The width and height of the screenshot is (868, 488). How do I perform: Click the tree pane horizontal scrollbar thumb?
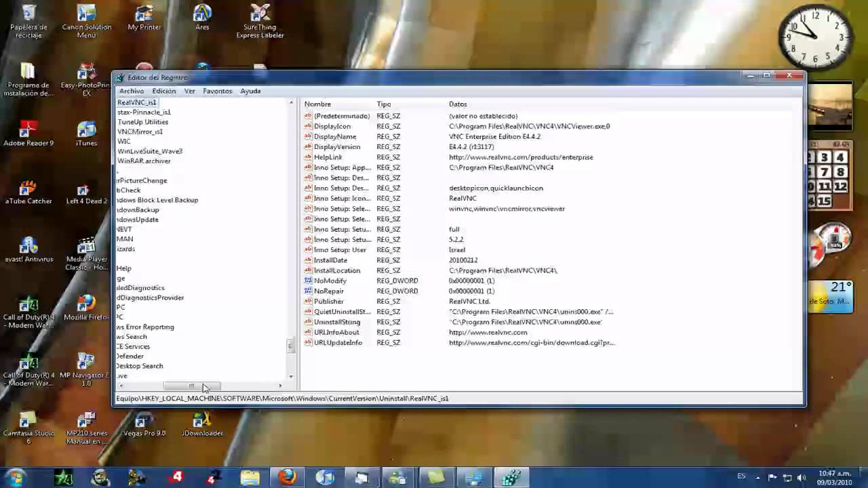(x=191, y=386)
